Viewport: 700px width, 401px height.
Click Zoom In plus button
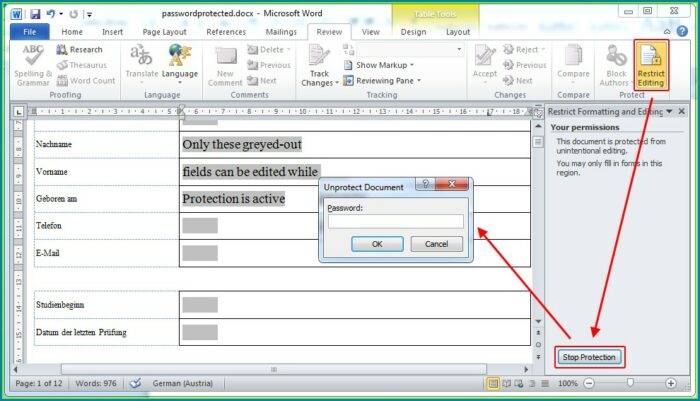click(x=671, y=383)
